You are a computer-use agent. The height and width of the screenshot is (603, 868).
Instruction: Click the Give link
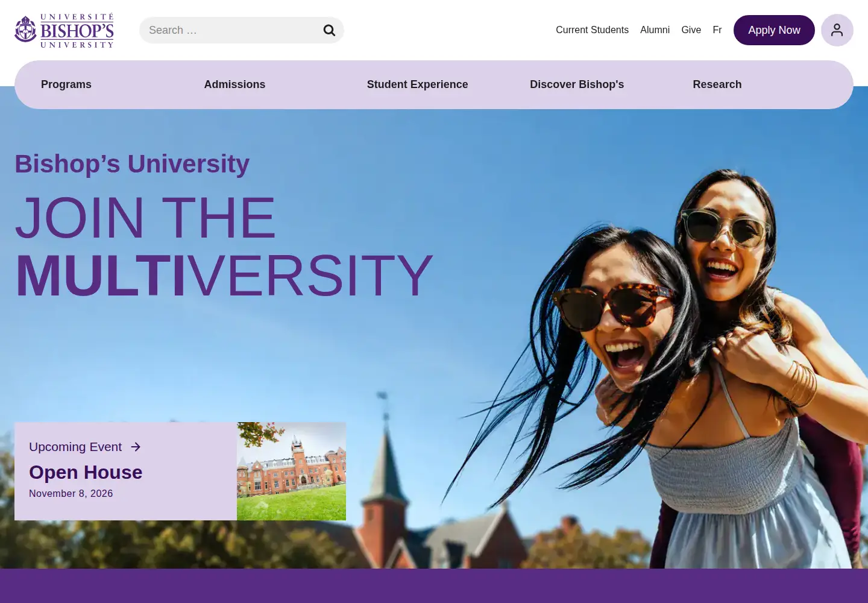[691, 30]
